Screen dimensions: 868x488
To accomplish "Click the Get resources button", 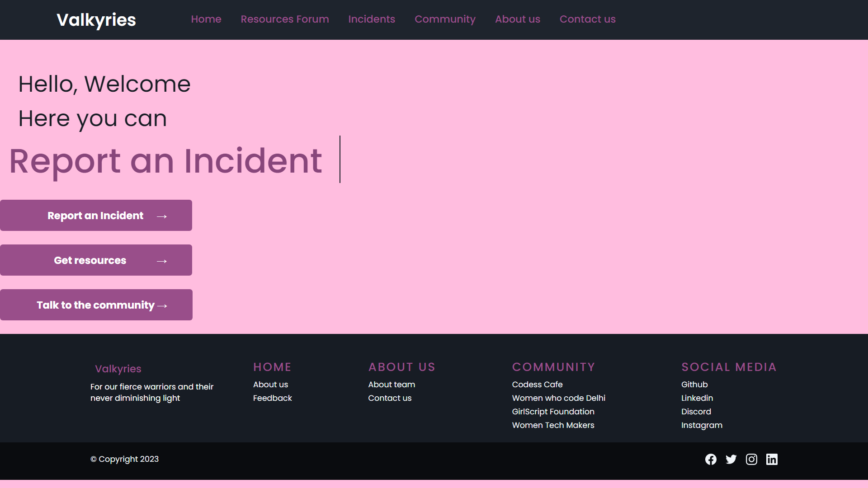I will click(x=96, y=260).
